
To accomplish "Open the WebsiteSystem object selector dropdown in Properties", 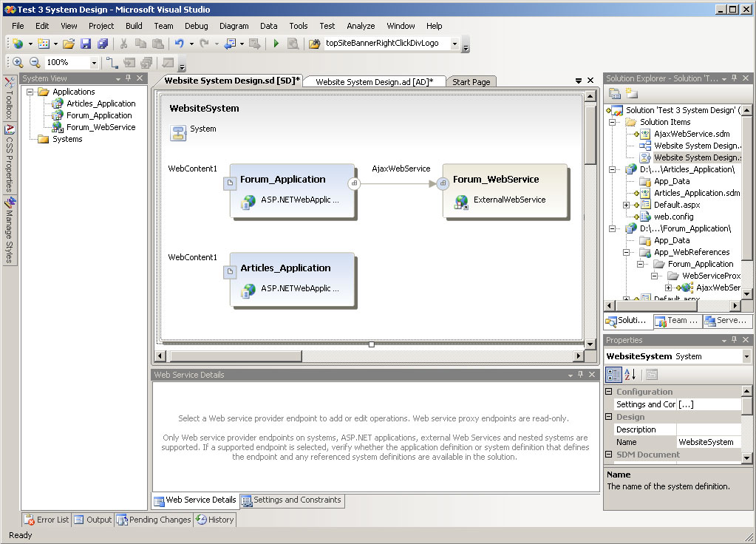I will point(746,356).
